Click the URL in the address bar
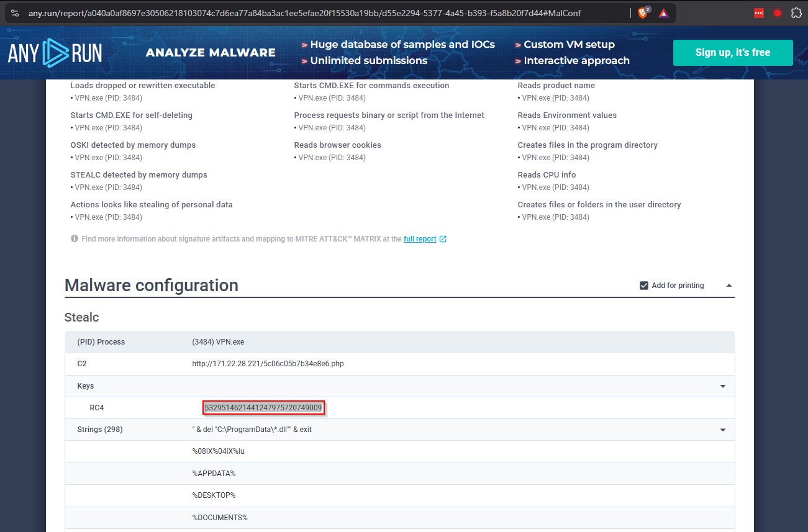The width and height of the screenshot is (808, 532). 304,13
